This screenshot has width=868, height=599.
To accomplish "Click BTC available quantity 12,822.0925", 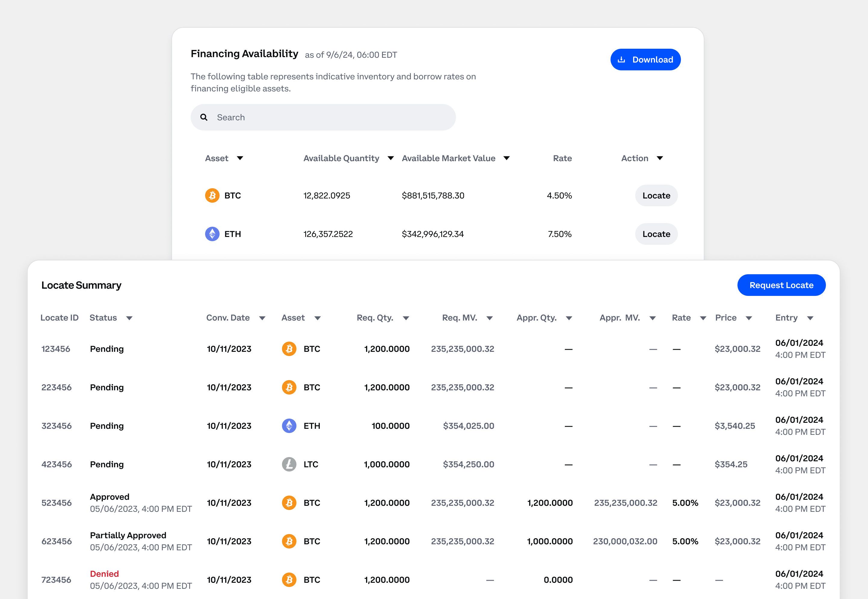I will click(x=327, y=195).
